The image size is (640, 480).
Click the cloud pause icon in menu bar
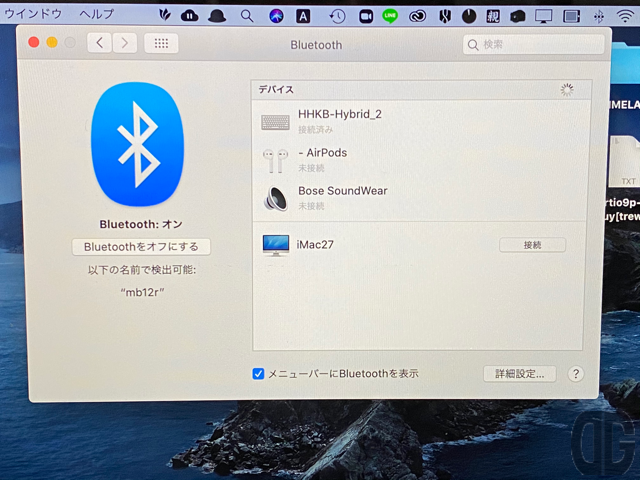click(189, 16)
